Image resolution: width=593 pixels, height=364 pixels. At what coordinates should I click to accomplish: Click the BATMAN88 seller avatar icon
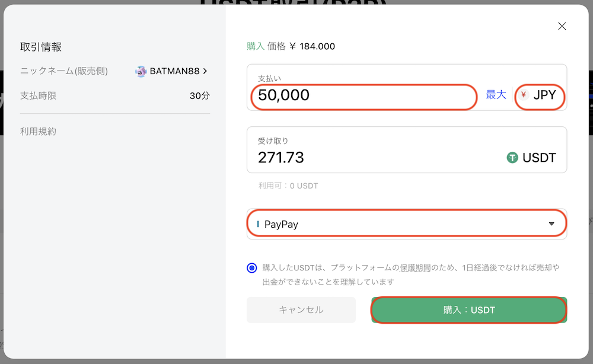coord(141,71)
